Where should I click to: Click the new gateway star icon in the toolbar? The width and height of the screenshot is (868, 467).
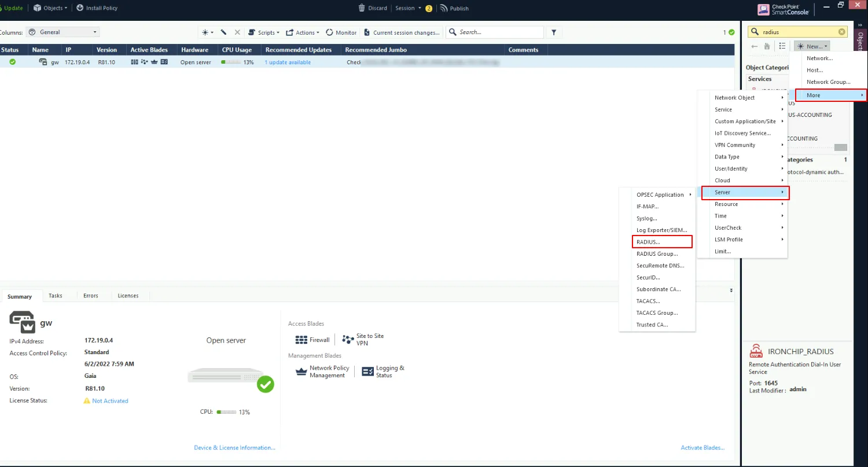(207, 32)
